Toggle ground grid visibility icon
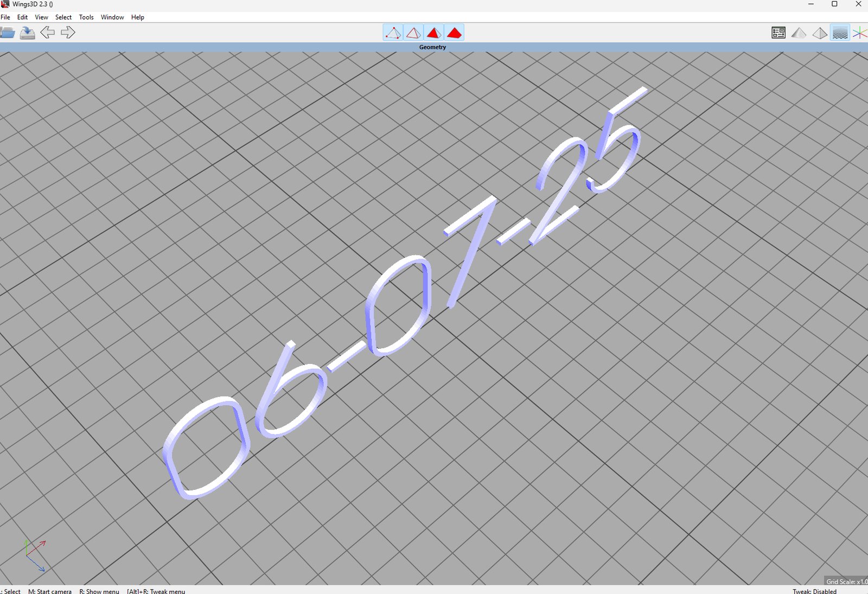 (x=840, y=33)
